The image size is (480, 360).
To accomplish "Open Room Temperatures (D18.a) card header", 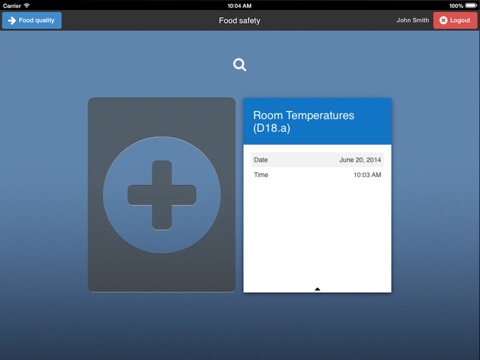I will (x=317, y=121).
